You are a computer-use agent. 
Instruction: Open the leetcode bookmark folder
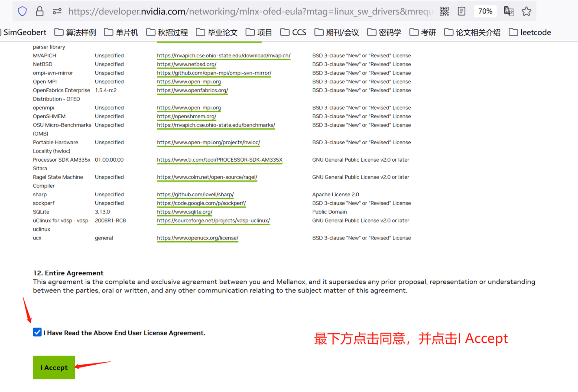point(530,32)
